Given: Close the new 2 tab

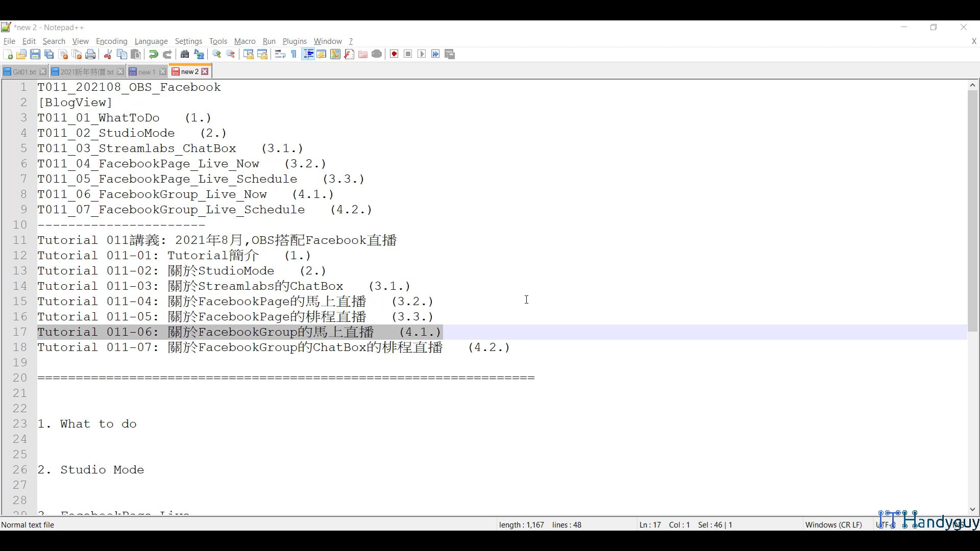Looking at the screenshot, I should coord(205,72).
